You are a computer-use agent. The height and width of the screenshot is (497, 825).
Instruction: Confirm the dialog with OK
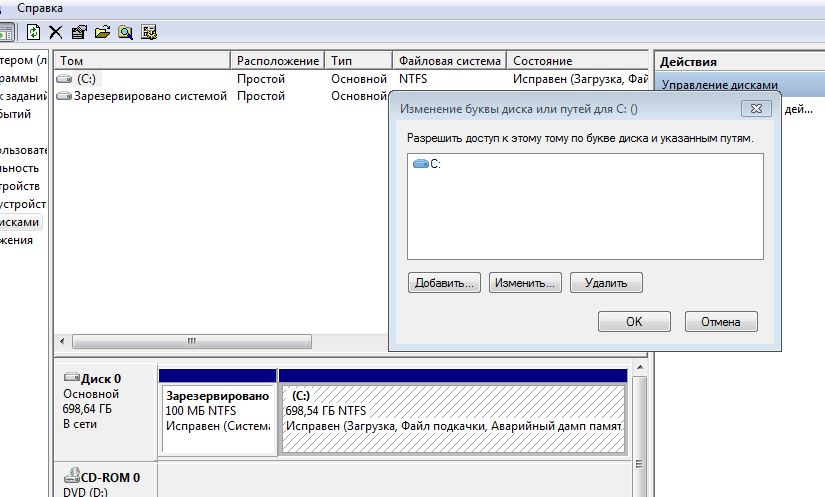634,322
